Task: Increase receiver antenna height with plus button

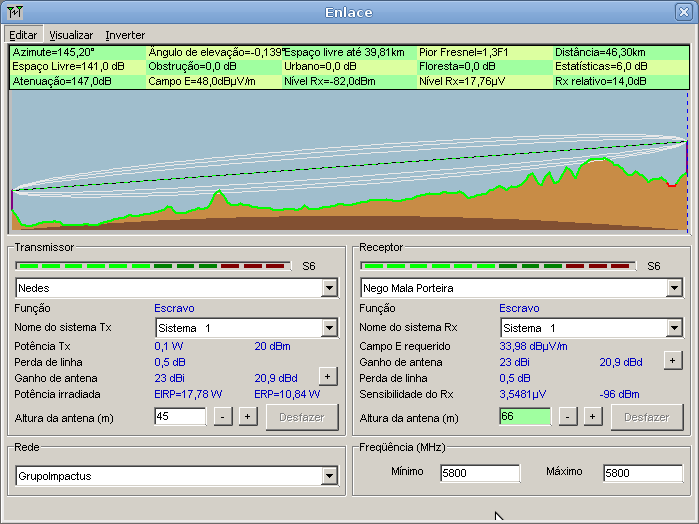Action: click(x=592, y=416)
